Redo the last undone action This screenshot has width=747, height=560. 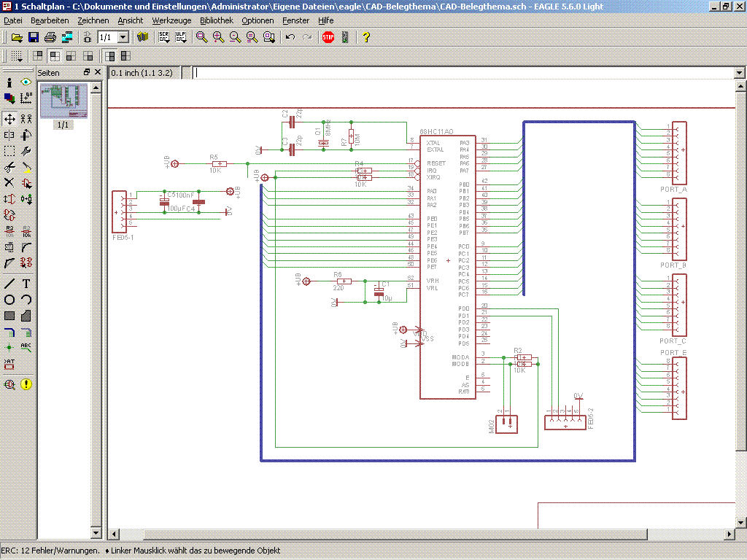pos(307,37)
